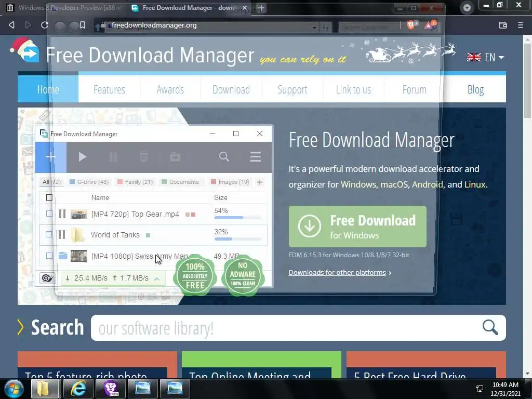Select the Images (19) filter tag

click(x=230, y=182)
